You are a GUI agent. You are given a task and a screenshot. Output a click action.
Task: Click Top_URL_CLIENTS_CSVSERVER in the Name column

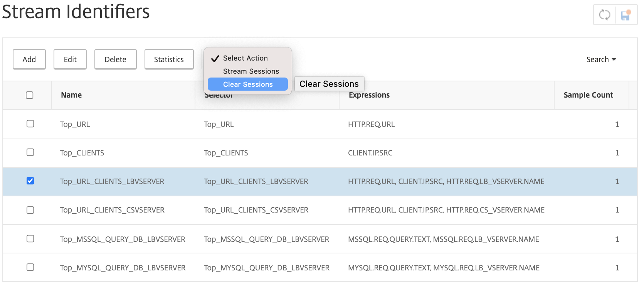click(x=112, y=210)
